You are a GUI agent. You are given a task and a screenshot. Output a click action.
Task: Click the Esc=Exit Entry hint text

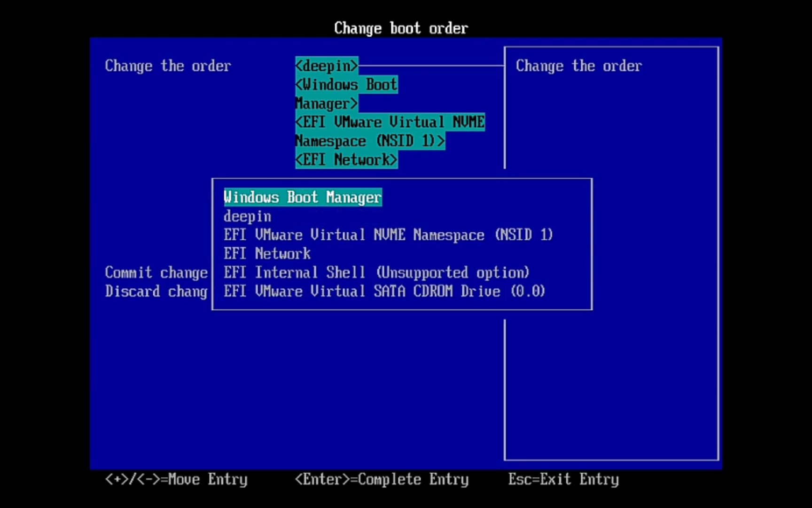point(563,479)
